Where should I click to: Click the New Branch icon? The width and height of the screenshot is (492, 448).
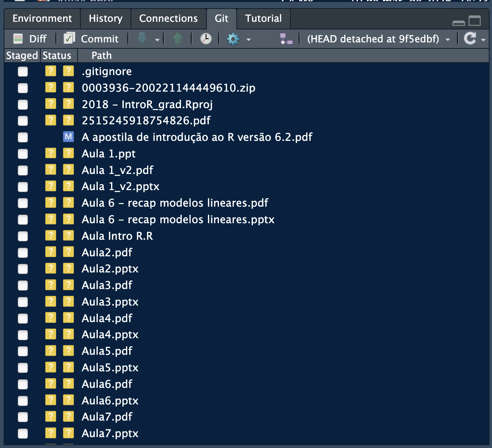[x=286, y=39]
